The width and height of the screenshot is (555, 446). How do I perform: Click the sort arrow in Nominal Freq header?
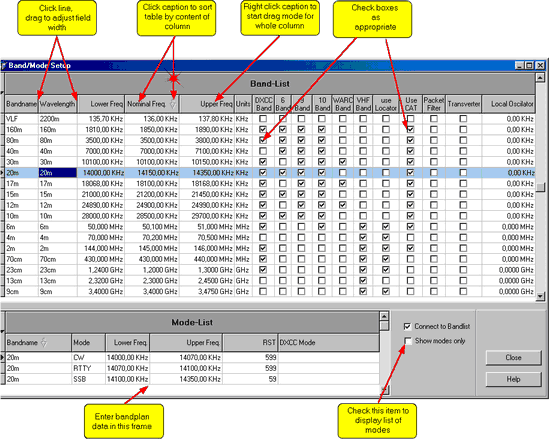[x=173, y=104]
